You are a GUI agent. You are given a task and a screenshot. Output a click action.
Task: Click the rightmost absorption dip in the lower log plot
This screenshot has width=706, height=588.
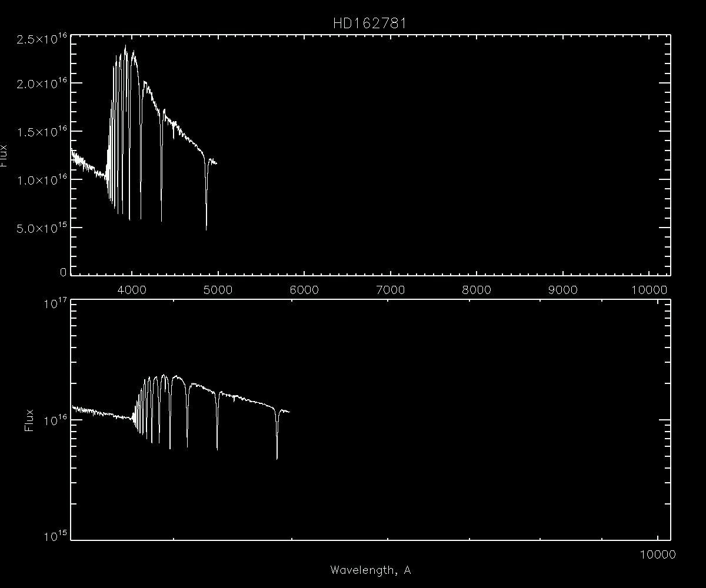click(277, 435)
